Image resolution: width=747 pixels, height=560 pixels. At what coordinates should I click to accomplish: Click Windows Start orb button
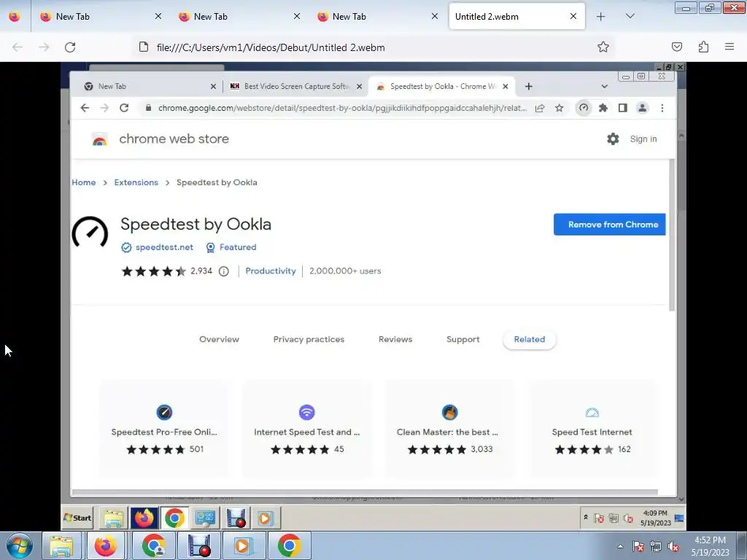point(20,545)
